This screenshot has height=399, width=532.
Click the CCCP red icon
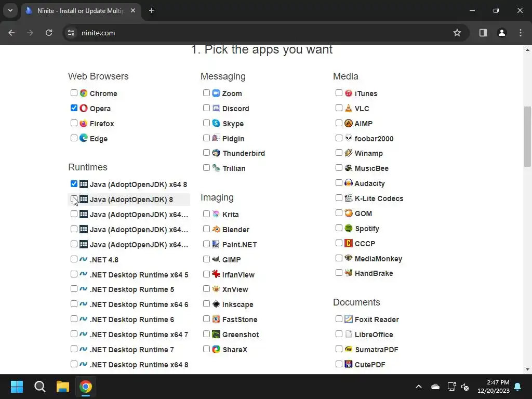tap(349, 243)
